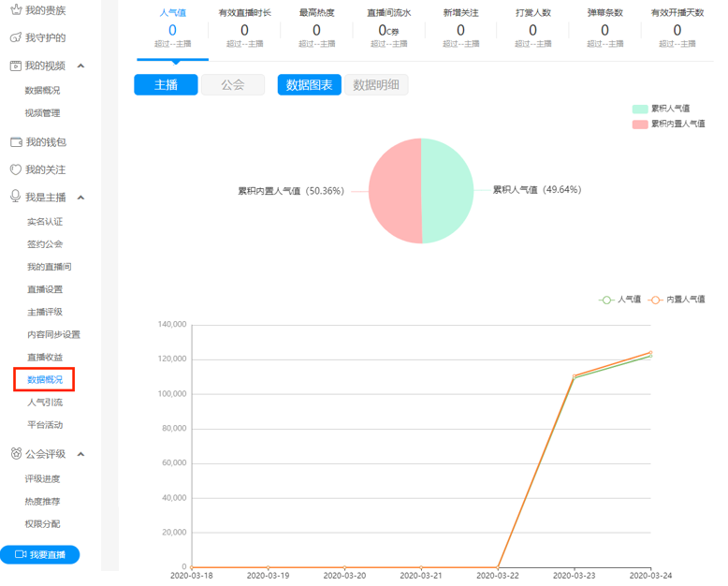Toggle the 内置人气值 line series legend
Viewport: 728px width, 586px height.
click(677, 300)
